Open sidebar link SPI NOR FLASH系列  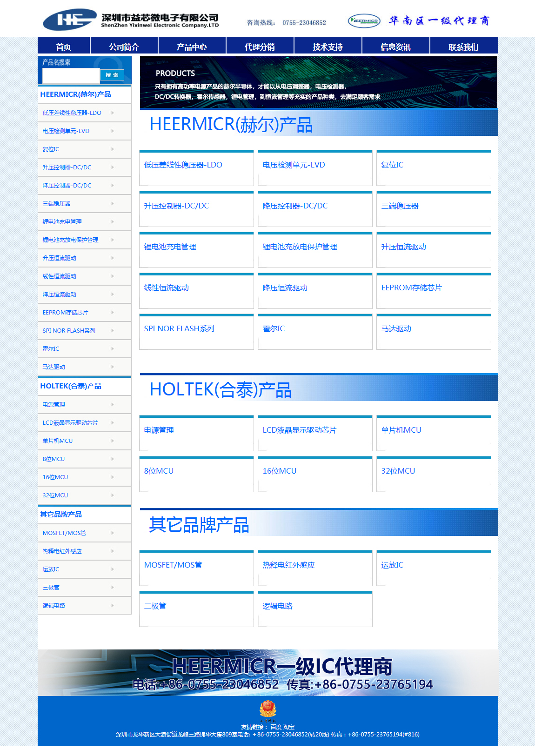tap(69, 331)
